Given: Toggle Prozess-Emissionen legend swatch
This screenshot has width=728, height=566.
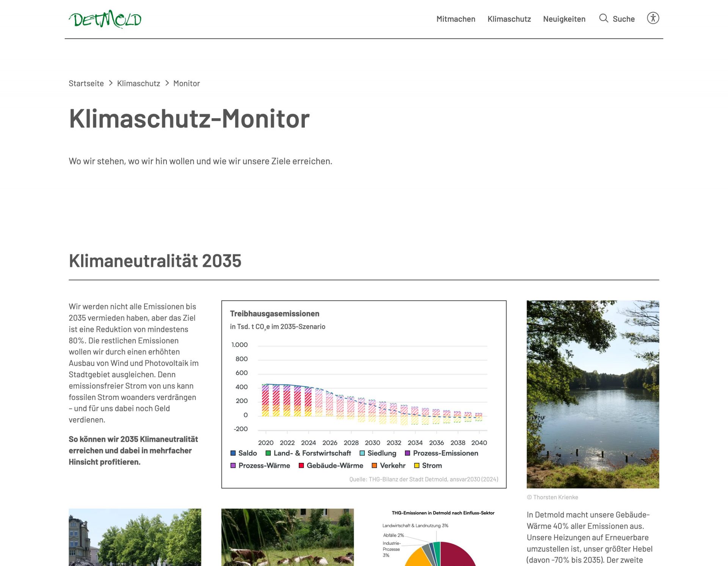Looking at the screenshot, I should pos(408,453).
